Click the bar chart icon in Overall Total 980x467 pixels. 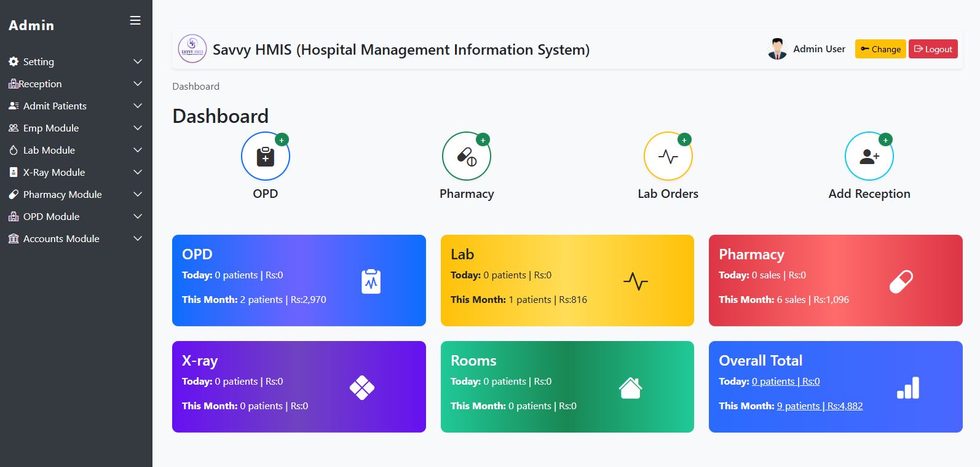pos(907,388)
